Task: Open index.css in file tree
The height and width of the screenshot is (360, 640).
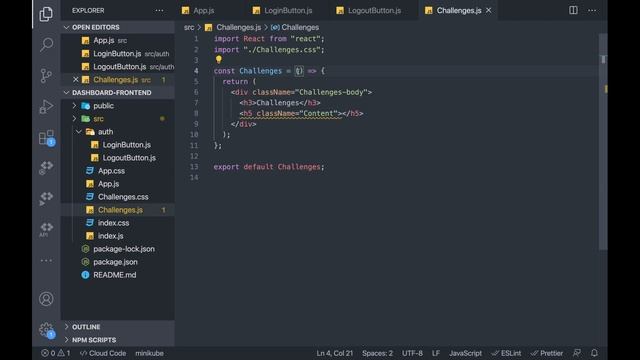Action: coord(118,223)
